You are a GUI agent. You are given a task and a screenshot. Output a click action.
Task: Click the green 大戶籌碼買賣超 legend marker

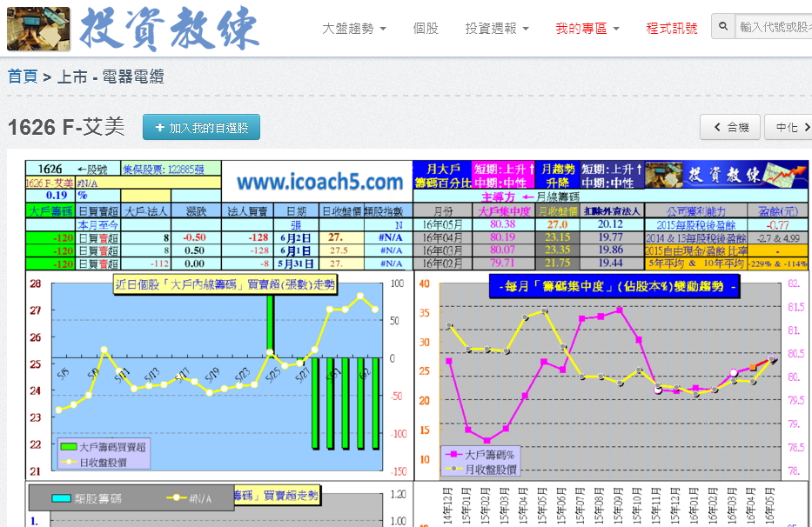coord(68,446)
